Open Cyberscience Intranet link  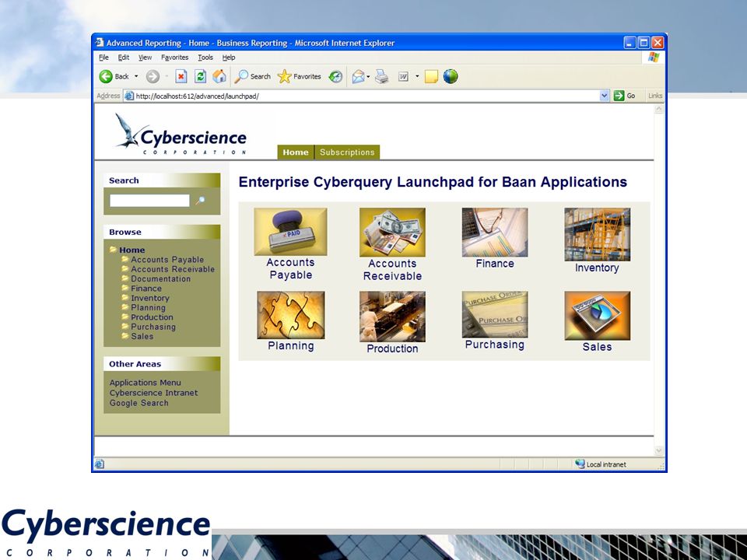point(153,393)
